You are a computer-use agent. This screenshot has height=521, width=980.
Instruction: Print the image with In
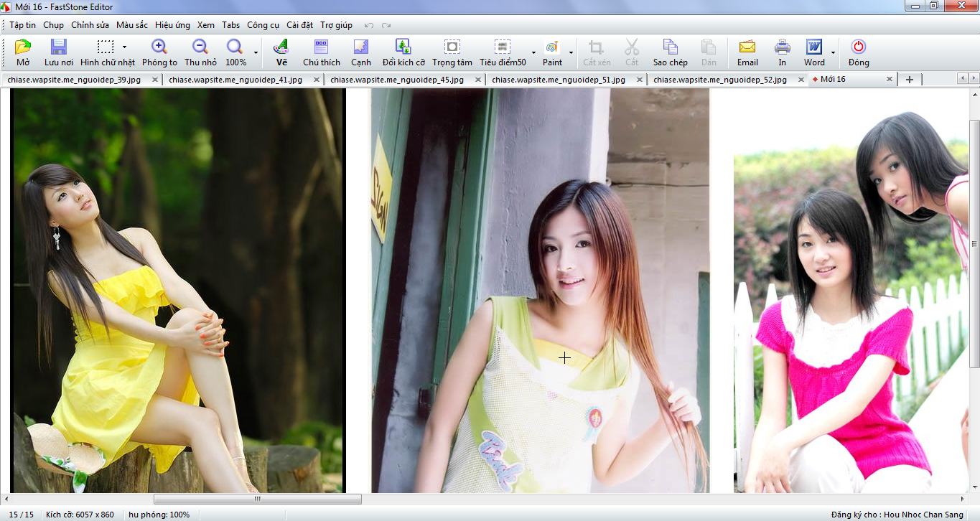tap(783, 54)
